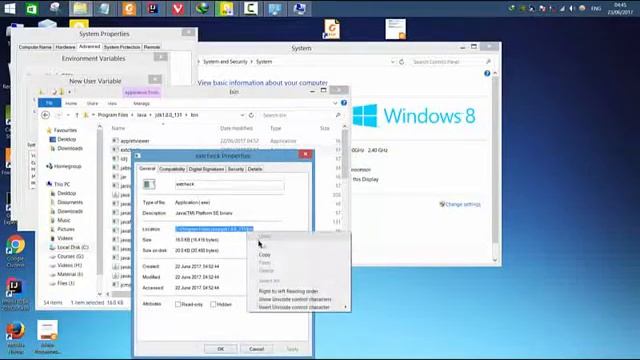Open the File tab in bin Explorer

(x=49, y=103)
